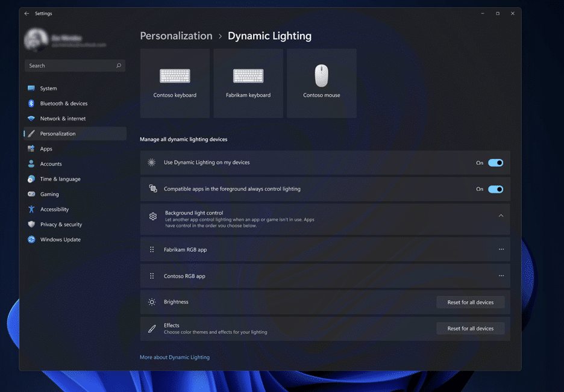Reset Brightness for all devices
Screen dimensions: 564x392
pos(470,302)
